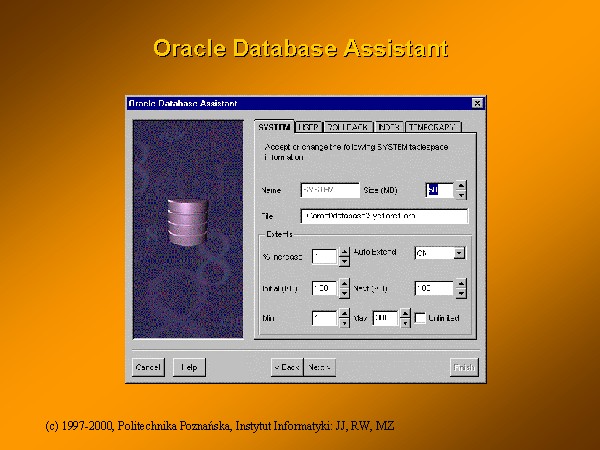Select the ROLLBACK tab
600x450 pixels.
tap(348, 127)
